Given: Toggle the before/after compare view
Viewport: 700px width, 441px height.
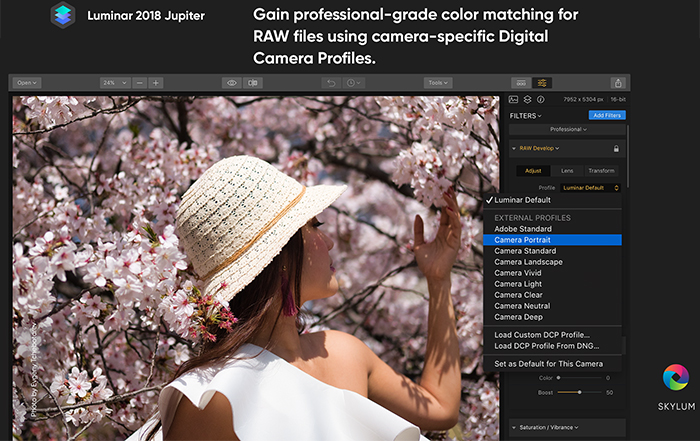Looking at the screenshot, I should pyautogui.click(x=253, y=83).
